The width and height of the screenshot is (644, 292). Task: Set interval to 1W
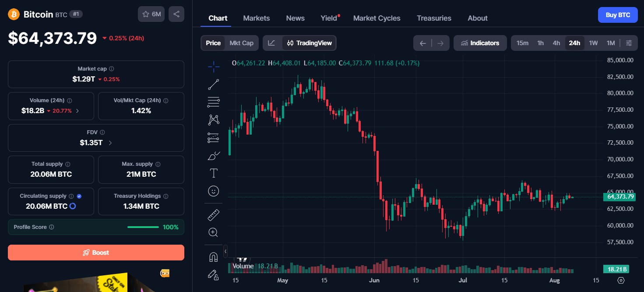[x=593, y=43]
